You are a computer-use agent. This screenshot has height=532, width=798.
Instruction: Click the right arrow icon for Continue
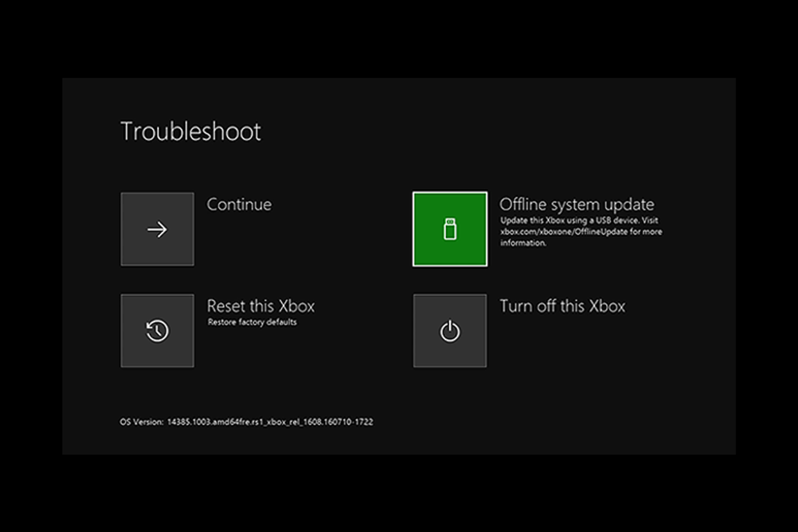point(157,229)
